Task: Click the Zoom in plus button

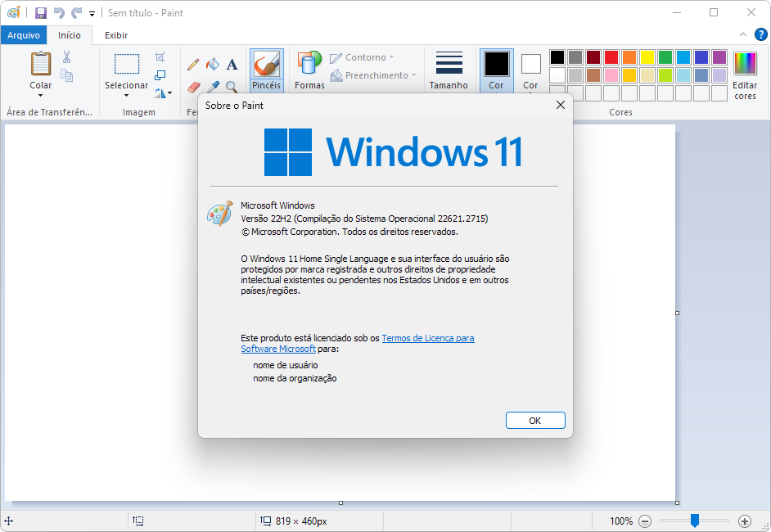Action: [745, 521]
